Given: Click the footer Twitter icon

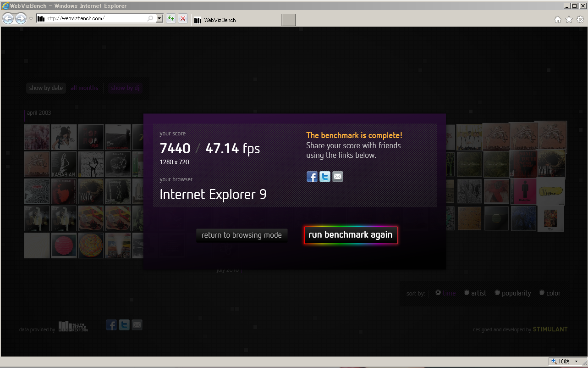Looking at the screenshot, I should click(x=124, y=325).
